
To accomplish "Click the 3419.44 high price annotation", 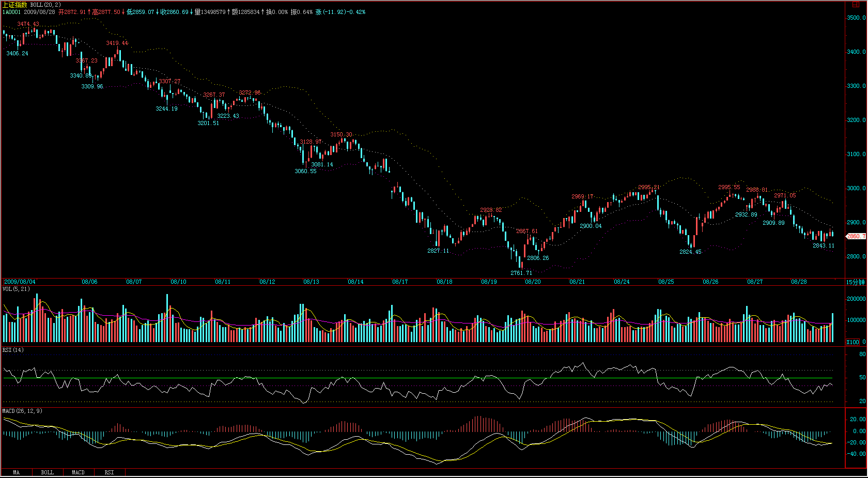I will (x=117, y=43).
